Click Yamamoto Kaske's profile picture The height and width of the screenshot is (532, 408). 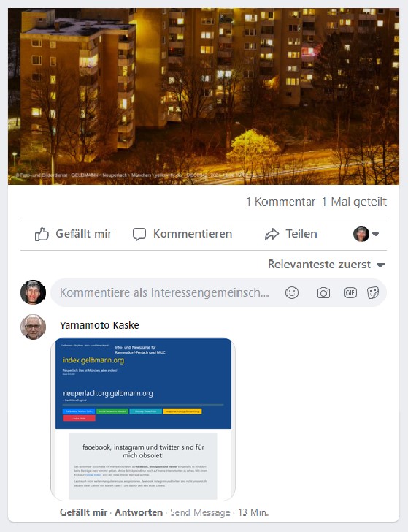pyautogui.click(x=34, y=327)
